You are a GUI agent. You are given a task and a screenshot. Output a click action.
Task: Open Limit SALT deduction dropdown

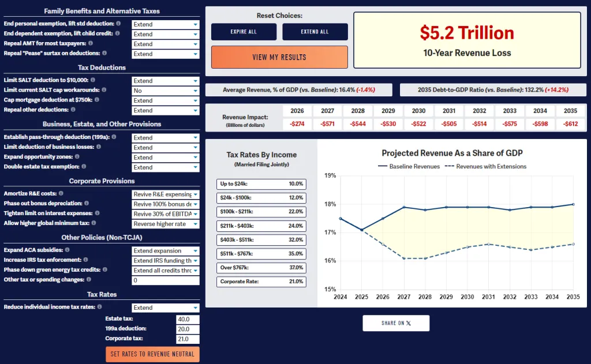click(x=166, y=81)
